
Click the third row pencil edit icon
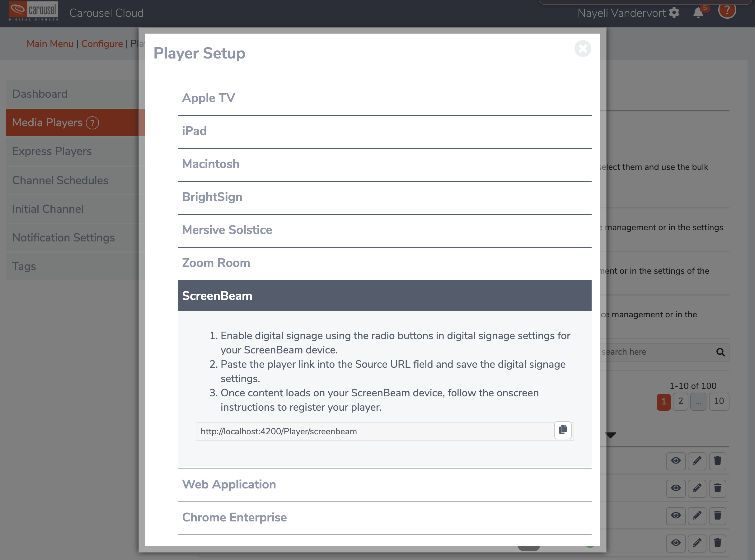pyautogui.click(x=697, y=516)
